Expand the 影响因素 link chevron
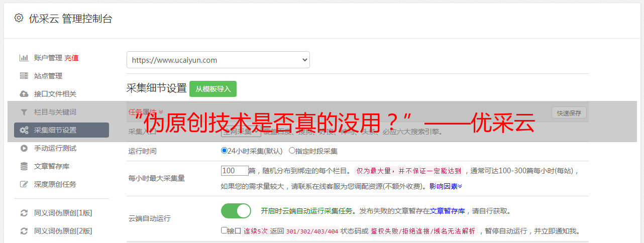Screen dimensions: 644x243 pos(460,186)
